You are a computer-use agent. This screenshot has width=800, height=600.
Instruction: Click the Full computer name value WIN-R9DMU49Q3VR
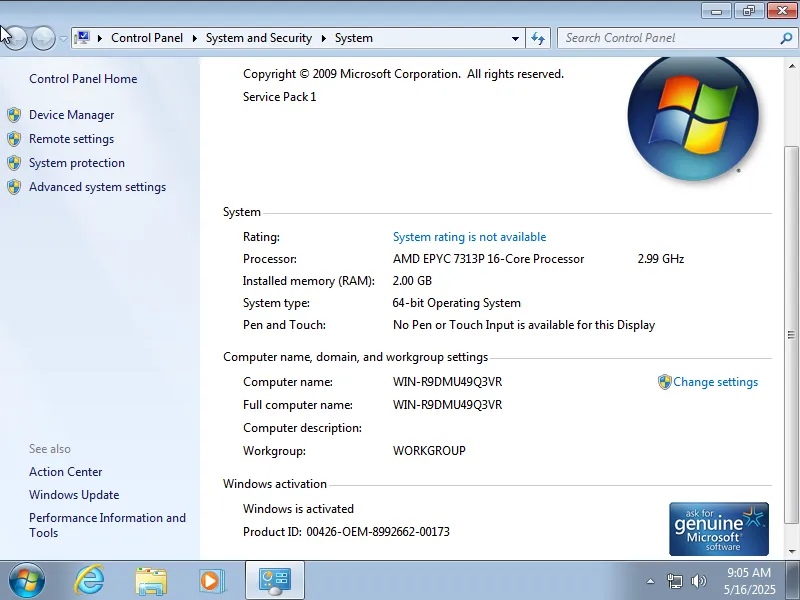[447, 405]
